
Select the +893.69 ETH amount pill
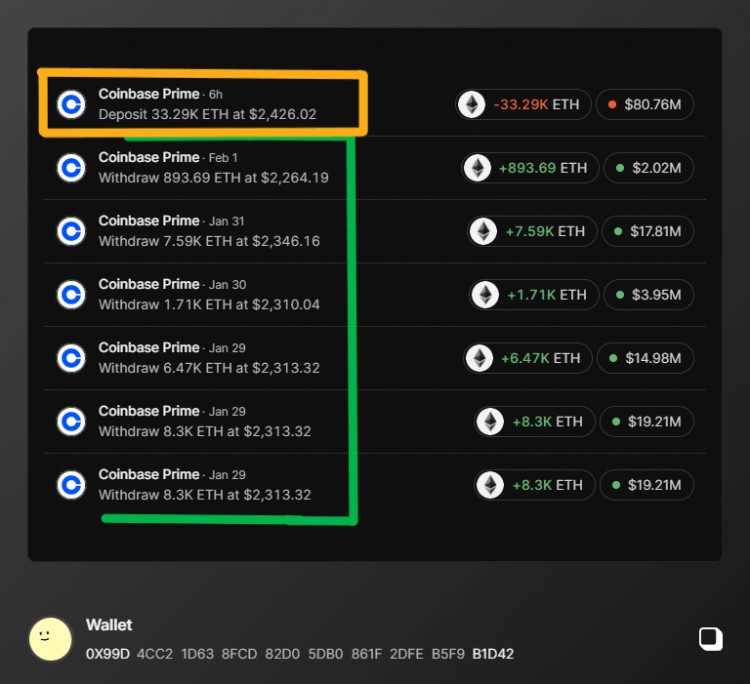(x=530, y=168)
